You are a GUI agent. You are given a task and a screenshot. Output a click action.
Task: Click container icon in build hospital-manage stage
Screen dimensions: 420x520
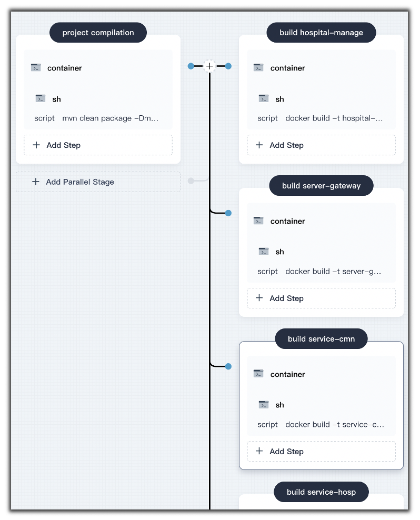pos(258,68)
